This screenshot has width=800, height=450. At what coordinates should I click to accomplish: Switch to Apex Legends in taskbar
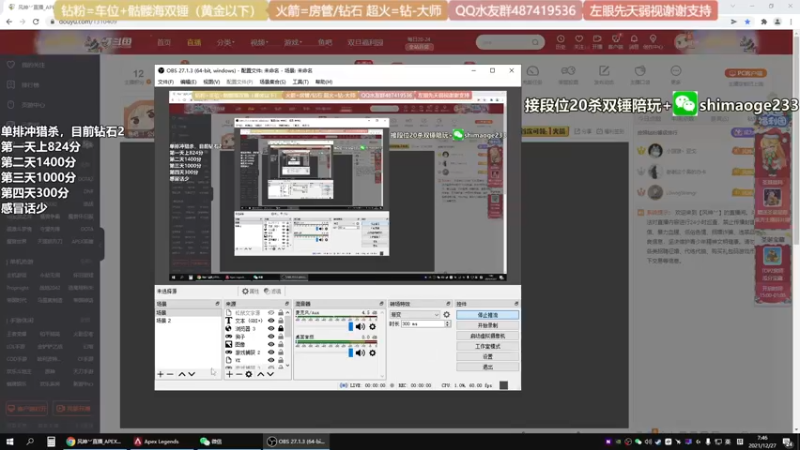coord(157,441)
